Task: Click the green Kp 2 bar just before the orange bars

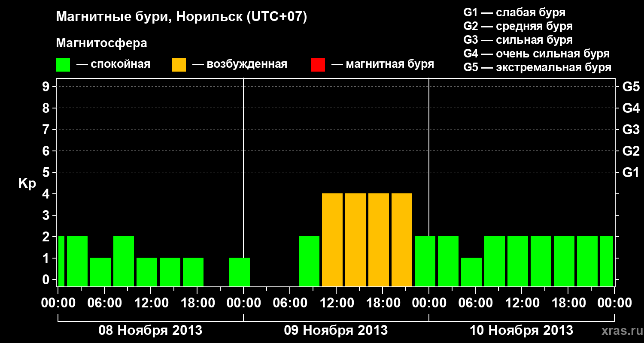Action: [309, 261]
